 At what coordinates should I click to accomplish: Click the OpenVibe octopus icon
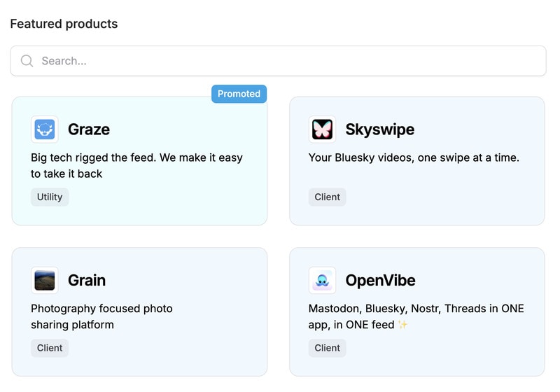(x=322, y=280)
